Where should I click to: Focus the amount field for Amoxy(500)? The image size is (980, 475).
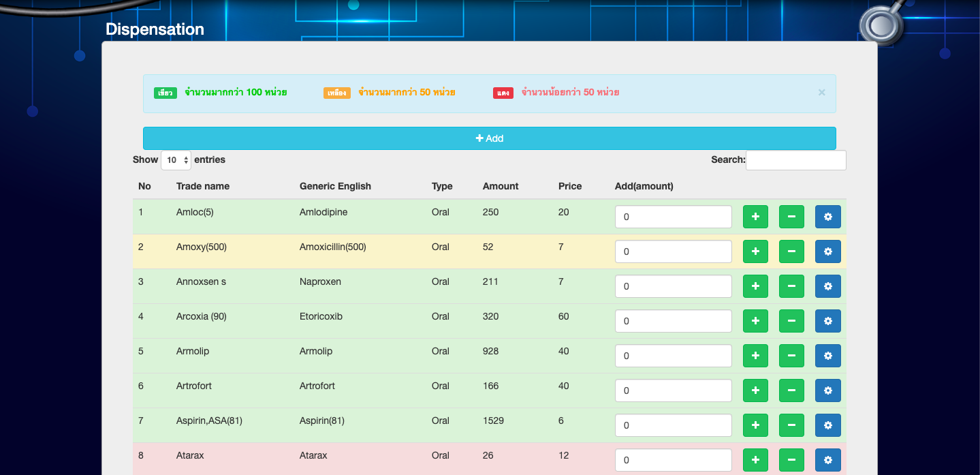(673, 251)
